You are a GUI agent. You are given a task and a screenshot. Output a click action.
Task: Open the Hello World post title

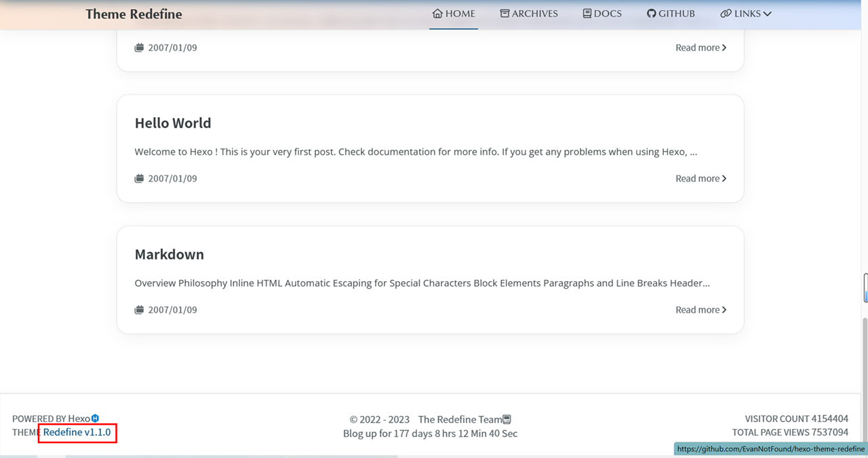173,123
